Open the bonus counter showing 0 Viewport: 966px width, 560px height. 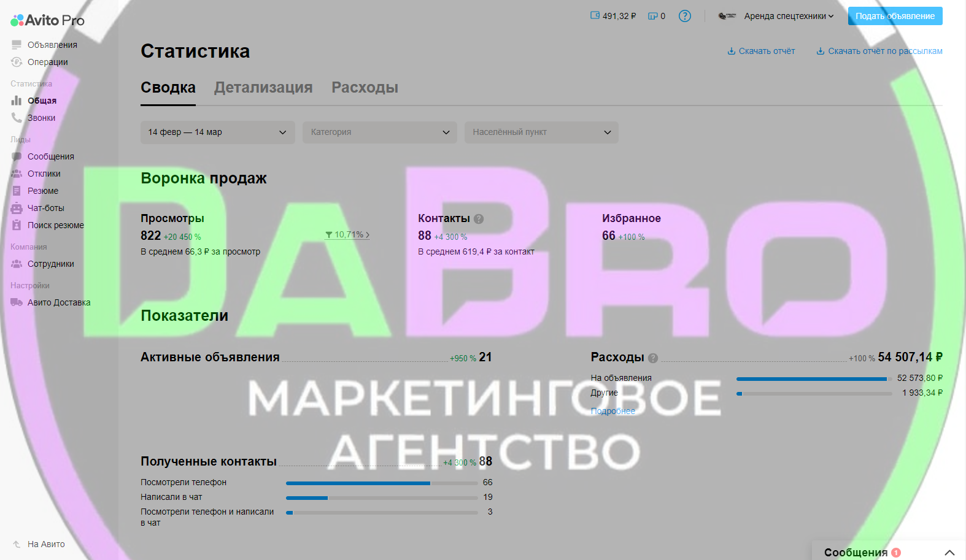pos(657,16)
